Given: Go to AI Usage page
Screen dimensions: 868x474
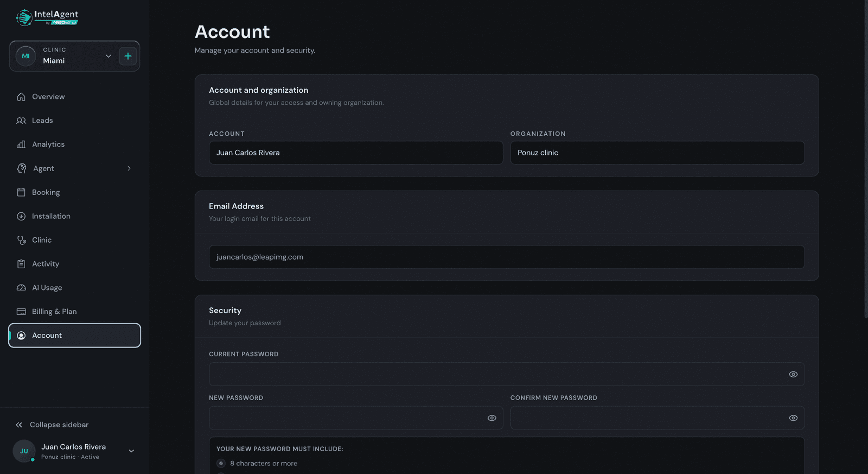Looking at the screenshot, I should (47, 288).
